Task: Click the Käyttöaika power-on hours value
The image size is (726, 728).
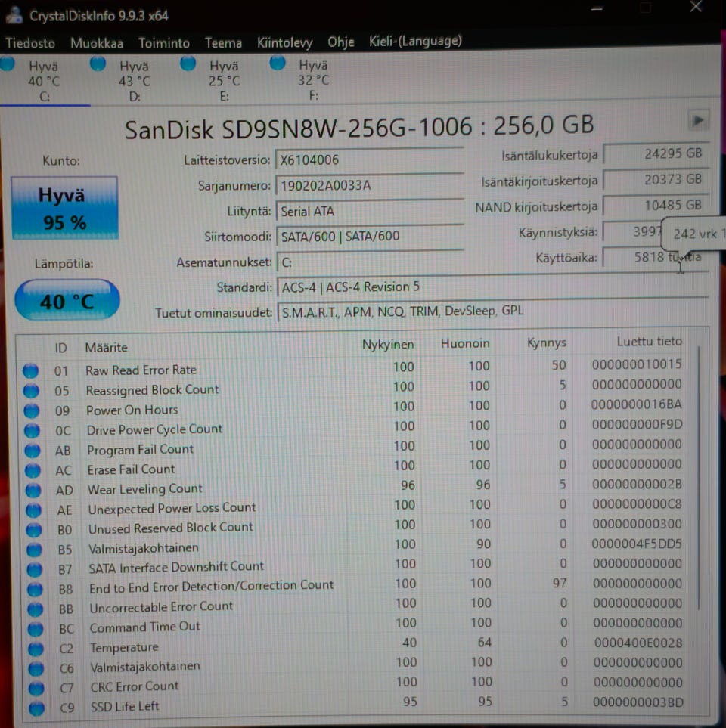Action: (656, 257)
